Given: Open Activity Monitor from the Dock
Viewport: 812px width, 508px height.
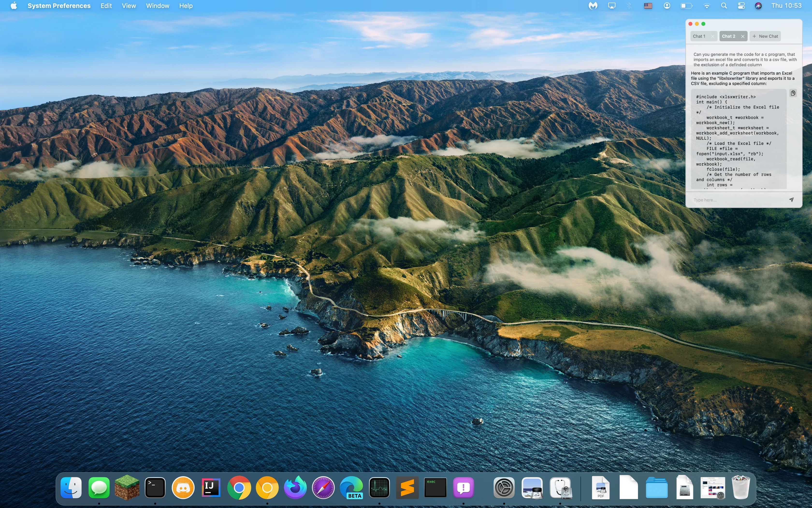Looking at the screenshot, I should 379,487.
